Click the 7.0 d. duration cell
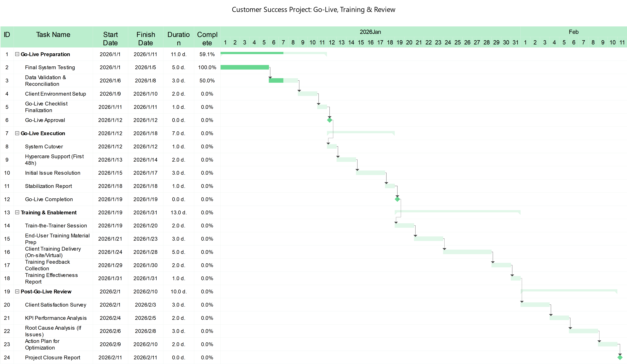Screen dimensions: 627x364 click(179, 133)
